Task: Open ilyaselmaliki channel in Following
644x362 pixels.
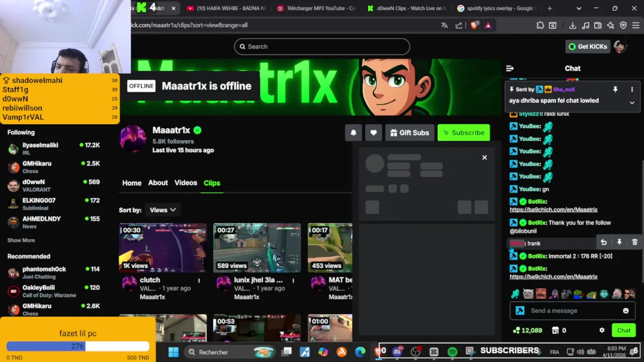Action: click(x=53, y=148)
